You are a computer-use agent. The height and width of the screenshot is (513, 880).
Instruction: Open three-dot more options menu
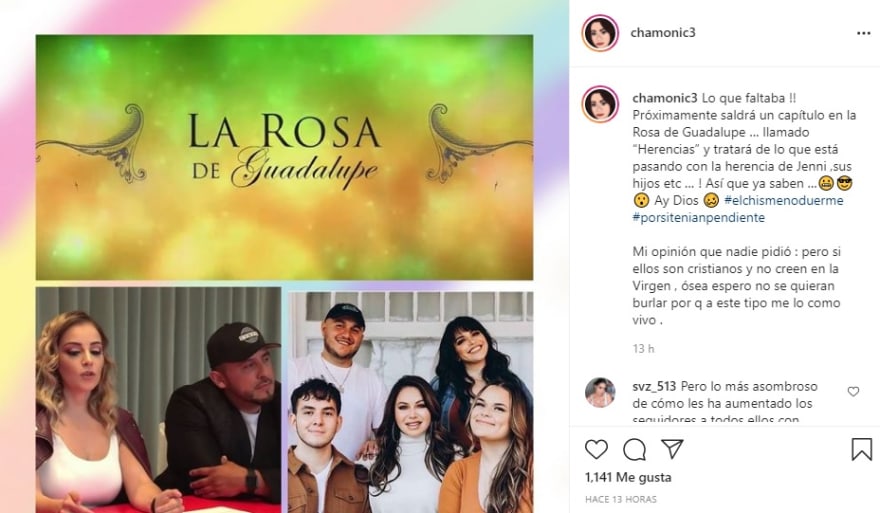coord(863,34)
